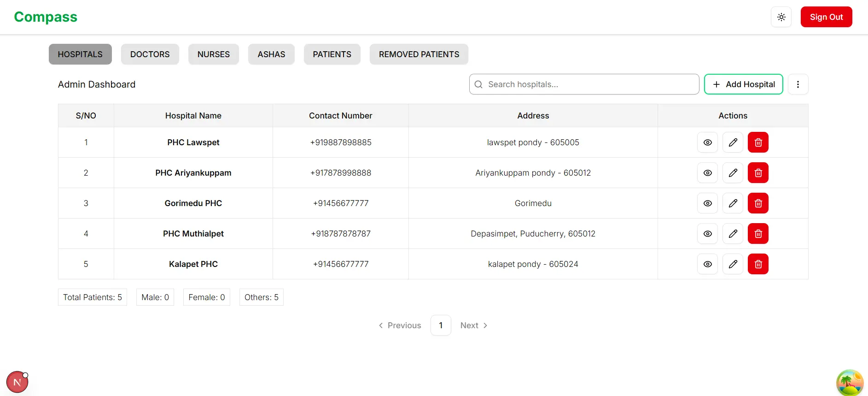
Task: Select the Kalapet PHC name cell
Action: coord(193,264)
